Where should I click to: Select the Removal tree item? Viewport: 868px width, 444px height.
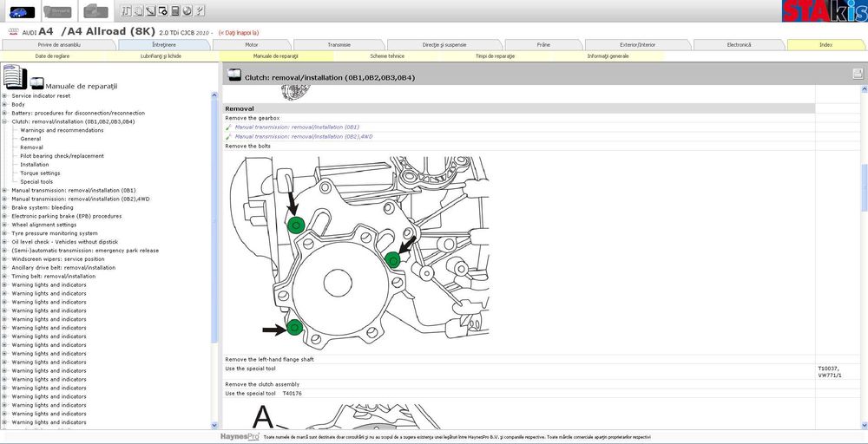[x=31, y=147]
